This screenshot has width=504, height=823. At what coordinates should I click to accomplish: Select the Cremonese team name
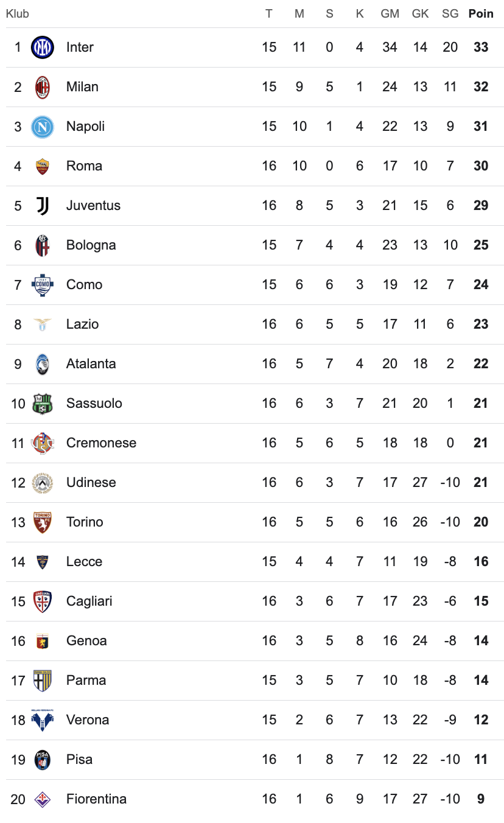coord(101,443)
